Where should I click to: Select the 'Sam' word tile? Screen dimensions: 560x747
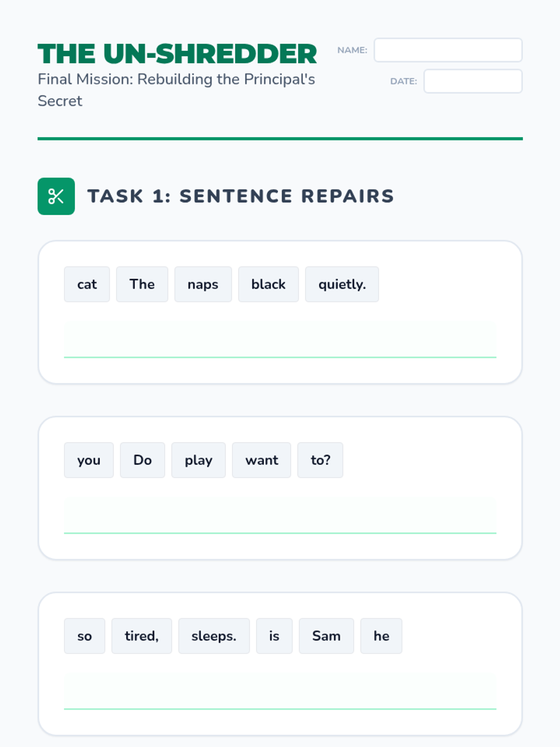pos(326,636)
